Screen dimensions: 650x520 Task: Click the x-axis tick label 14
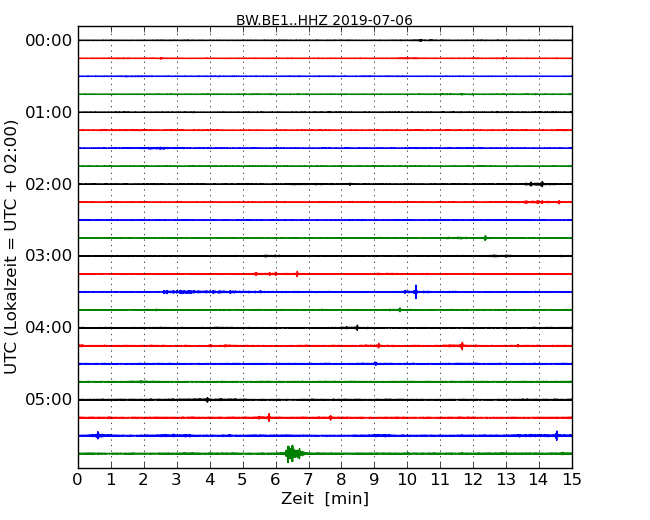[x=539, y=480]
